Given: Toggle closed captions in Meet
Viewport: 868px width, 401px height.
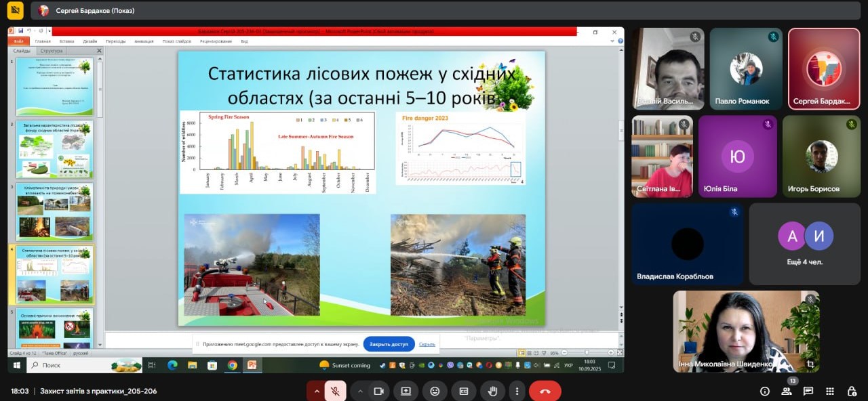Looking at the screenshot, I should [464, 391].
